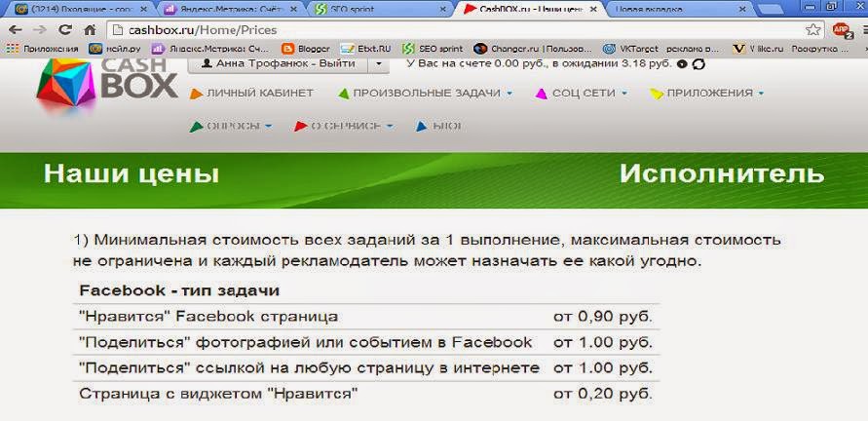868x421 pixels.
Task: Open the V like.ru bookmark
Action: pyautogui.click(x=758, y=49)
